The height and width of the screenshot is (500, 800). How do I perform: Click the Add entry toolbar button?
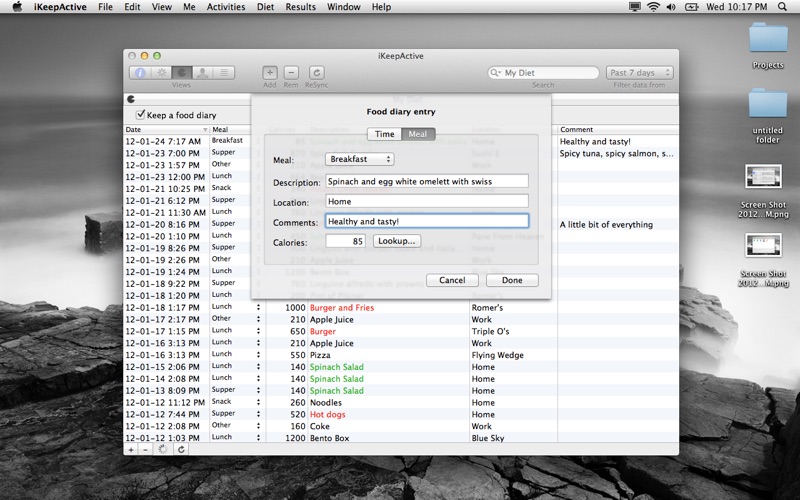coord(270,73)
